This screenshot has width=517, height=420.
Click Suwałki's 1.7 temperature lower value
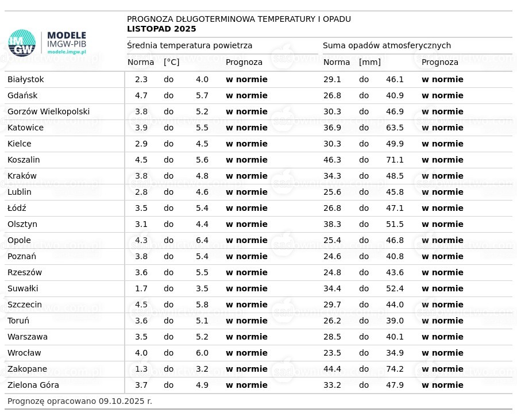point(141,288)
